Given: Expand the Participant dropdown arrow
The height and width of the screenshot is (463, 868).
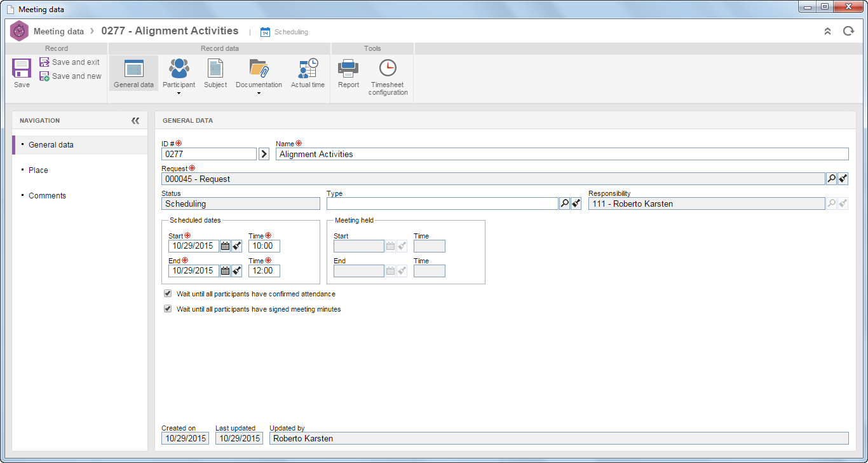Looking at the screenshot, I should click(179, 93).
